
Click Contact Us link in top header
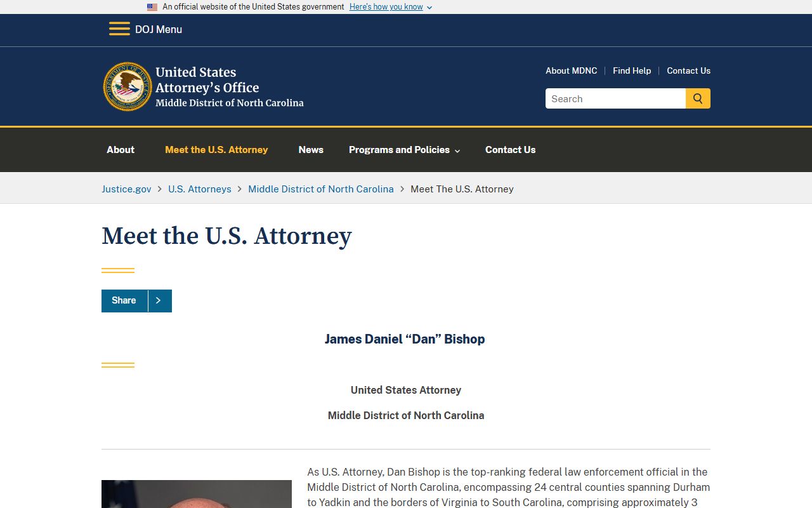point(688,70)
